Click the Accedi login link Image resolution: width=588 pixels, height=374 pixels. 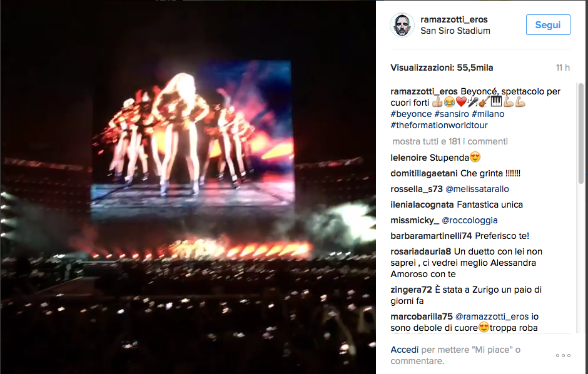pyautogui.click(x=404, y=350)
